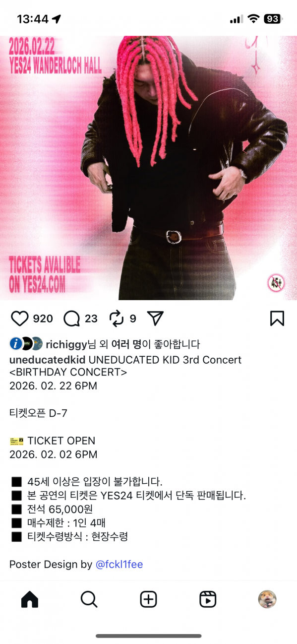Tap the create new post plus icon
This screenshot has height=644, width=297.
pos(148,599)
